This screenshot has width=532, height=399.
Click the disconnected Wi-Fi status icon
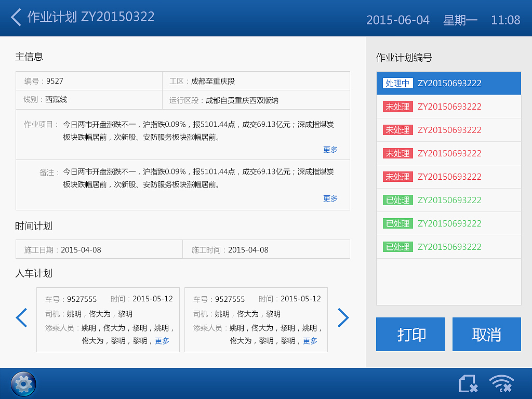[501, 383]
